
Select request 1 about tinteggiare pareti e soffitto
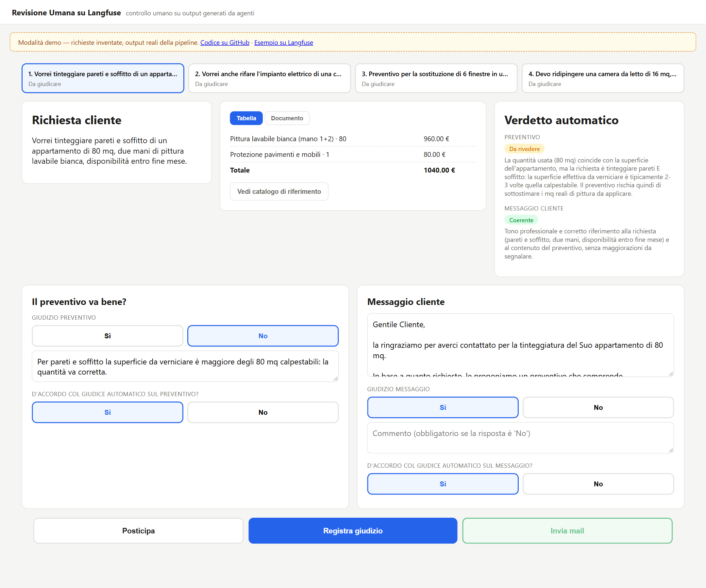coord(103,78)
